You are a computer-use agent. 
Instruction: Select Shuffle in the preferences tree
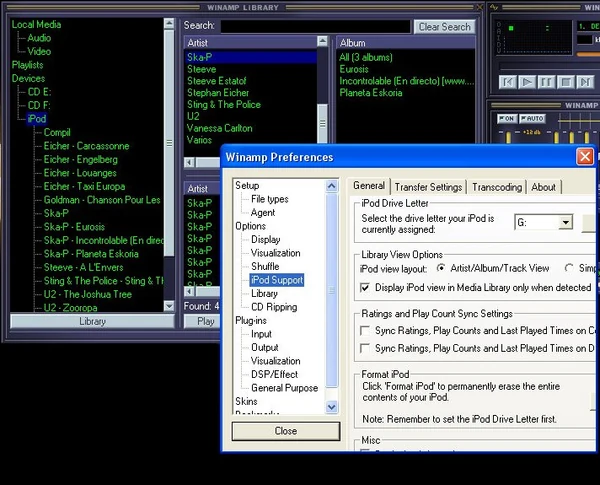point(265,266)
